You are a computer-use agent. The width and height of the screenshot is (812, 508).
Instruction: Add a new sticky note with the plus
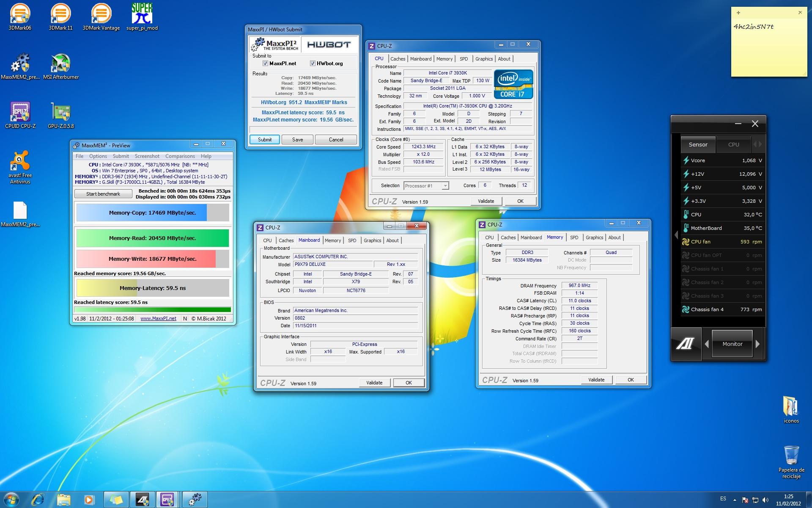tap(738, 13)
